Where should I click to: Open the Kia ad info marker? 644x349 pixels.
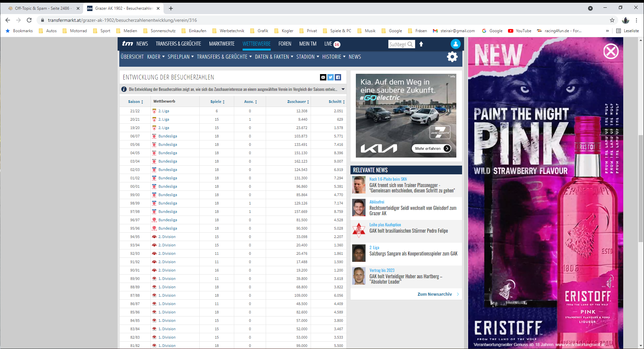[452, 76]
